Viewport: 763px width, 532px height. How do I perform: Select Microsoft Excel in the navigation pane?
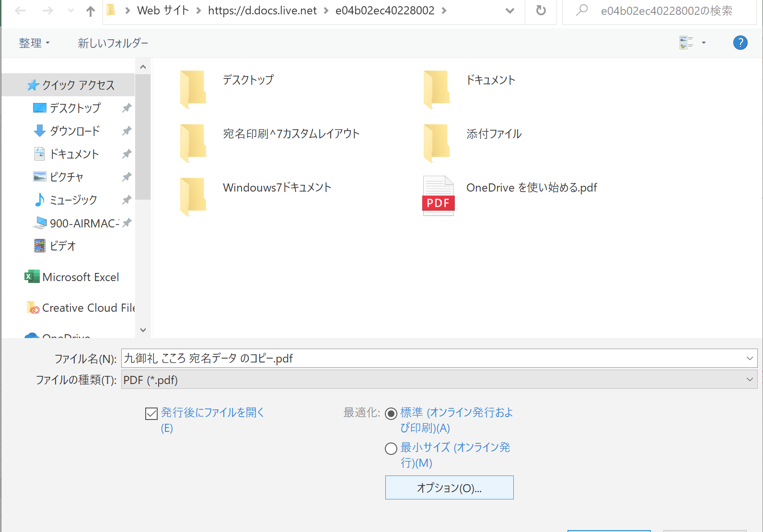80,277
